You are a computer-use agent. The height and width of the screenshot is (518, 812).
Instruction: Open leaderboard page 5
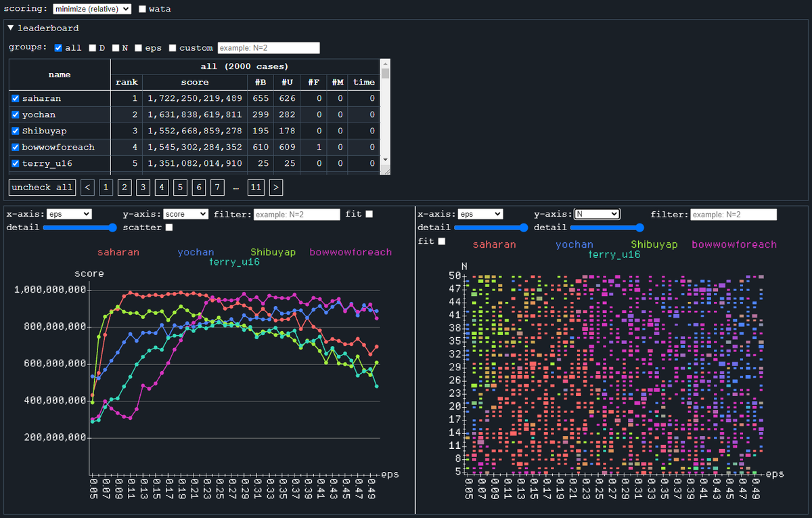181,187
